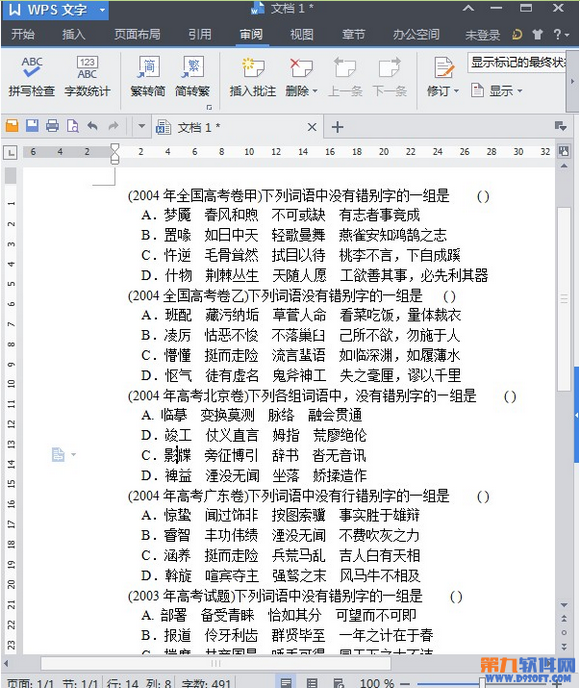Switch to the print layout view in status bar

pyautogui.click(x=286, y=682)
